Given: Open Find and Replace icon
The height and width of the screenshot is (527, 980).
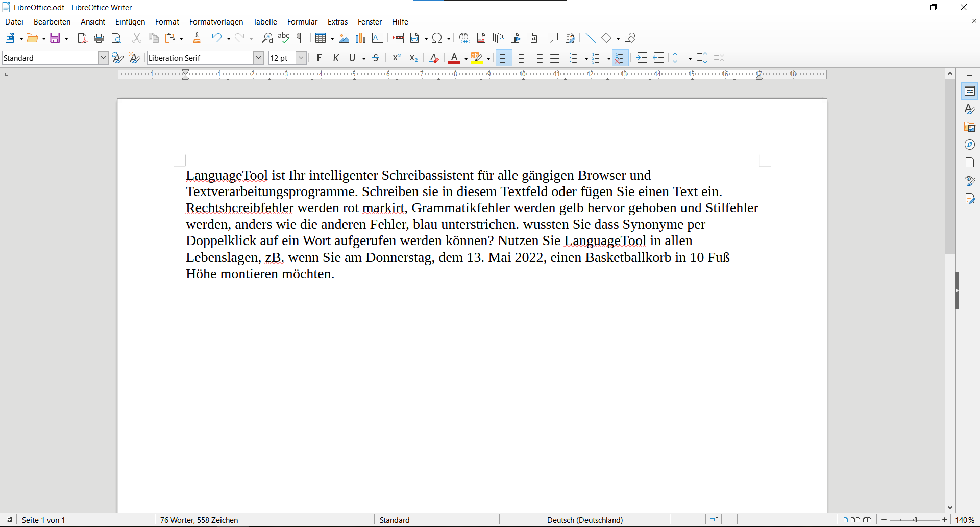Looking at the screenshot, I should coord(267,38).
